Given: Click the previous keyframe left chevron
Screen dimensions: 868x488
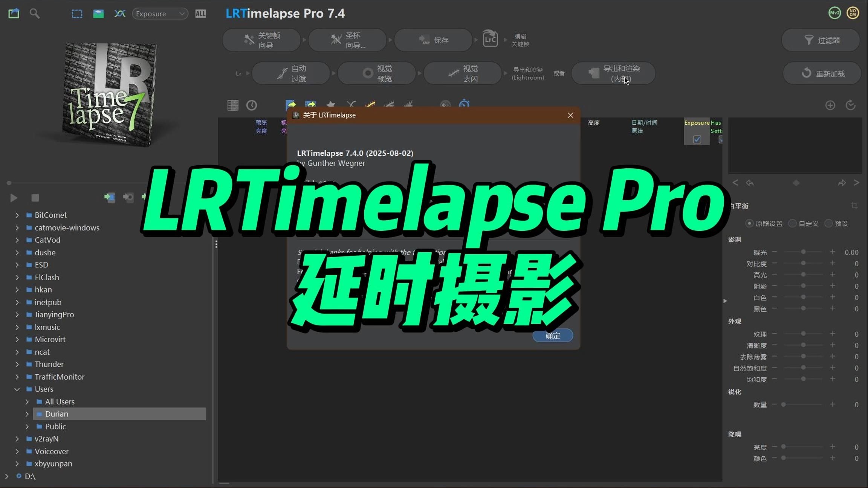Looking at the screenshot, I should point(735,183).
